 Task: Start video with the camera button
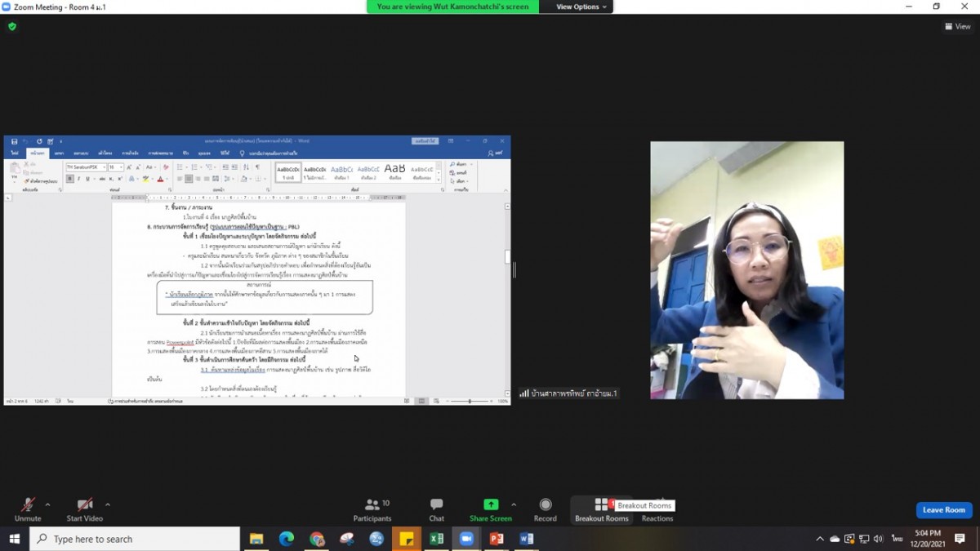pos(84,509)
